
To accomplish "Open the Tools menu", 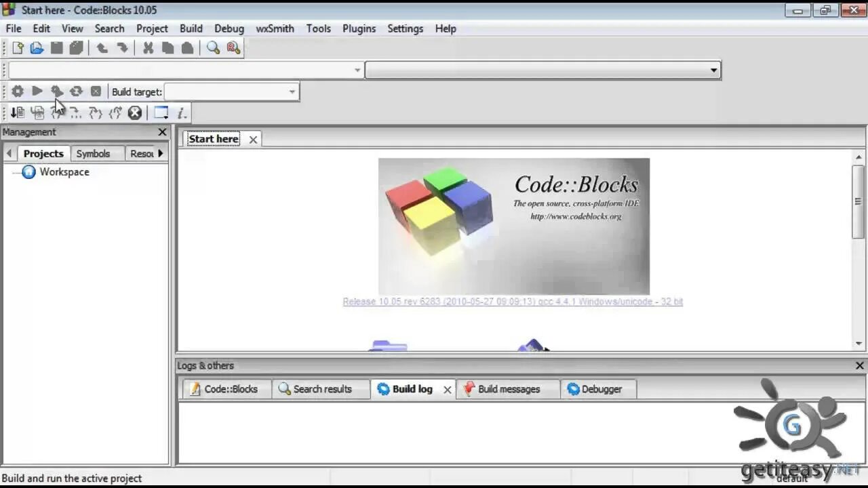I will [x=318, y=28].
